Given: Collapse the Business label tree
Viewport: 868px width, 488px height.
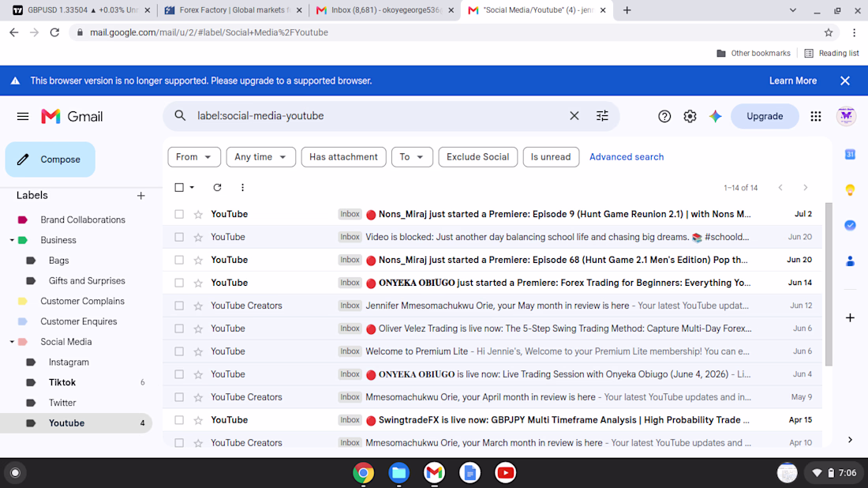Looking at the screenshot, I should [12, 240].
